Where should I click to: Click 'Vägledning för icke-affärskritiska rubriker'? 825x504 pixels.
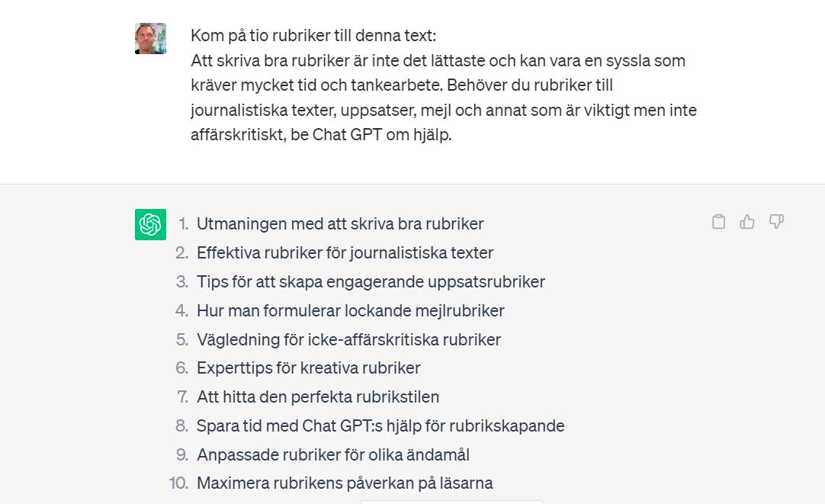click(x=349, y=340)
